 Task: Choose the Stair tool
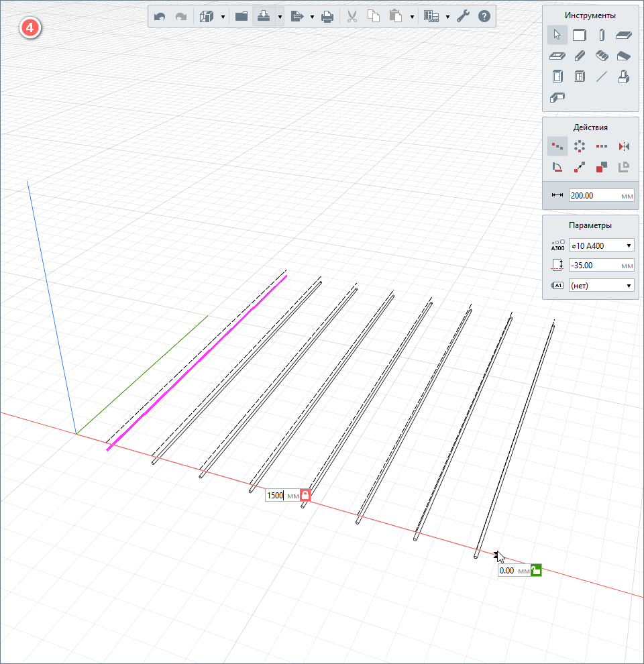(x=602, y=56)
